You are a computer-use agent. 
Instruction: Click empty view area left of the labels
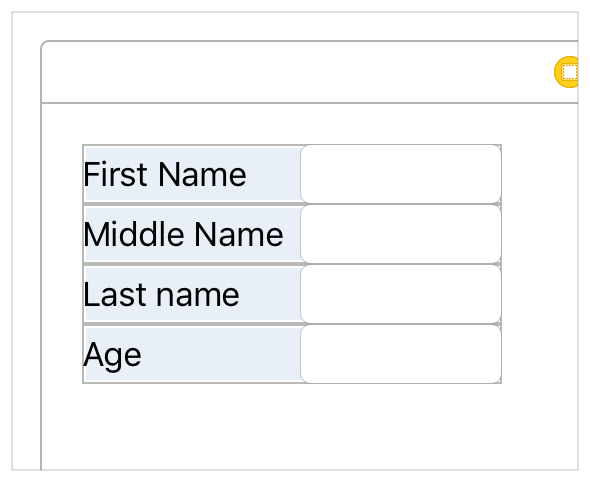coord(62,263)
